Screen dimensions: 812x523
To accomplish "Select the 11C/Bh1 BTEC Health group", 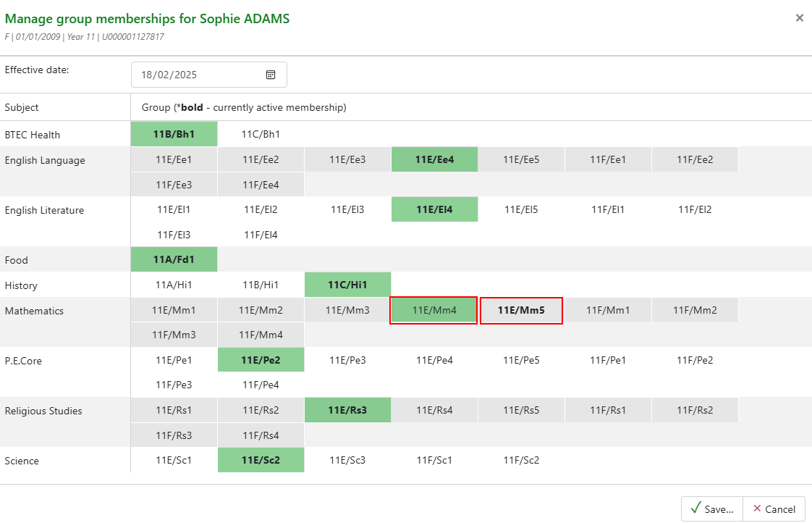I will pos(261,134).
